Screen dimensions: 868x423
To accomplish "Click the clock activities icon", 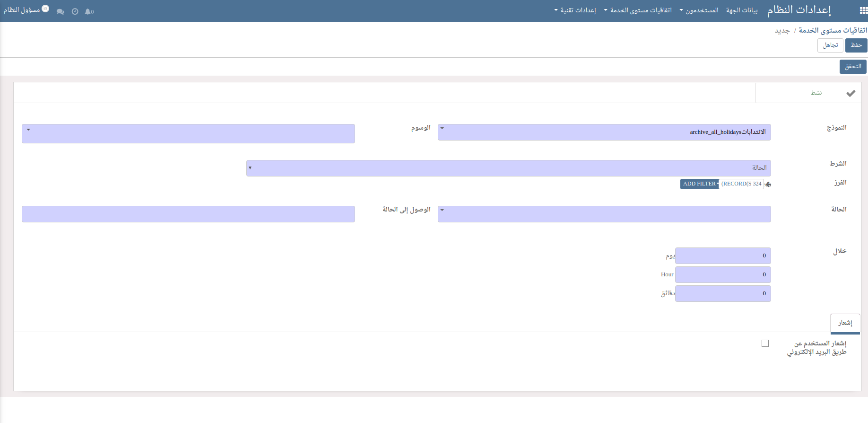I will [x=75, y=12].
